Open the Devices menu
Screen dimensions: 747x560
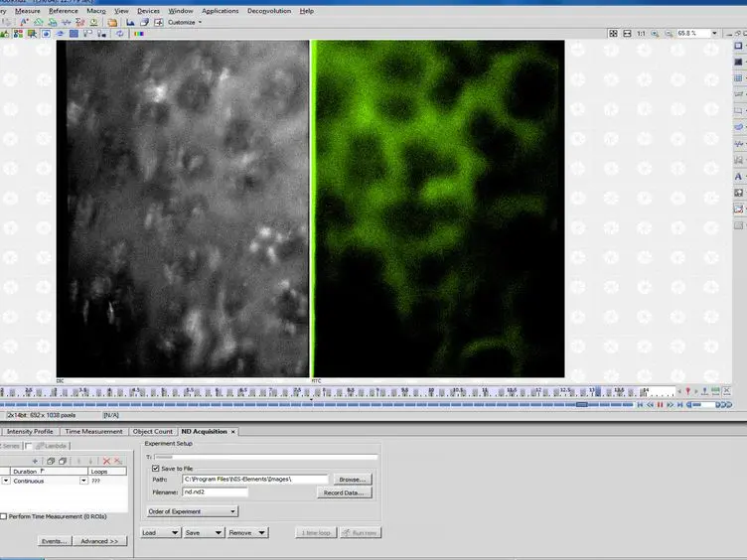tap(148, 11)
